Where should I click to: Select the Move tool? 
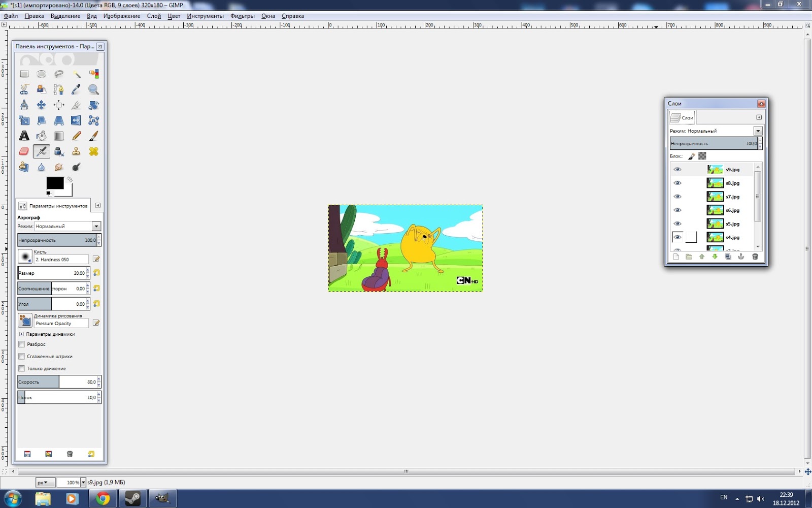41,105
